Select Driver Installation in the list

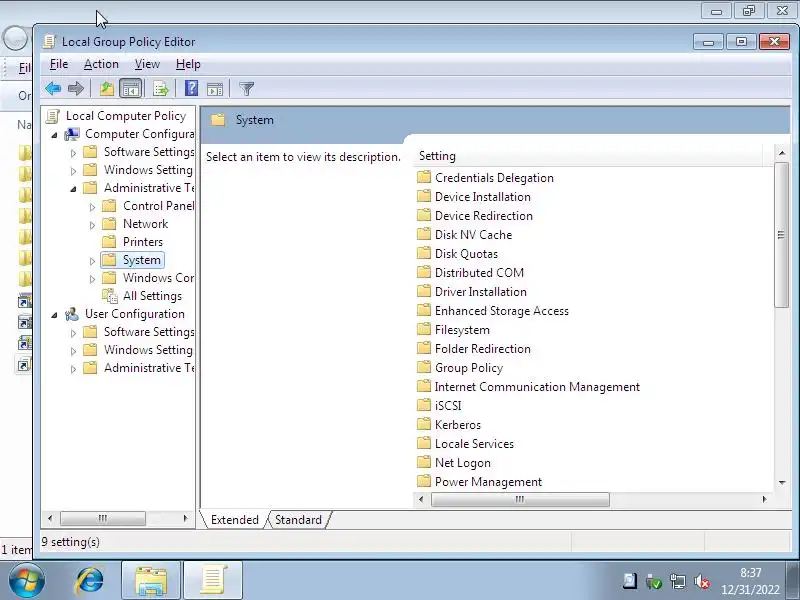(481, 292)
